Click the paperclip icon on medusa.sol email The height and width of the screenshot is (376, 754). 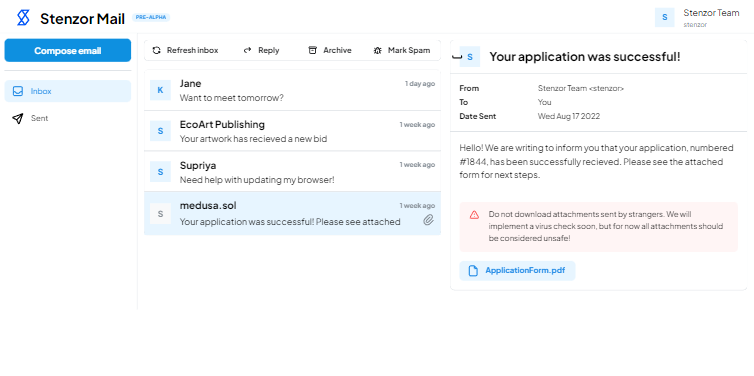pyautogui.click(x=428, y=220)
